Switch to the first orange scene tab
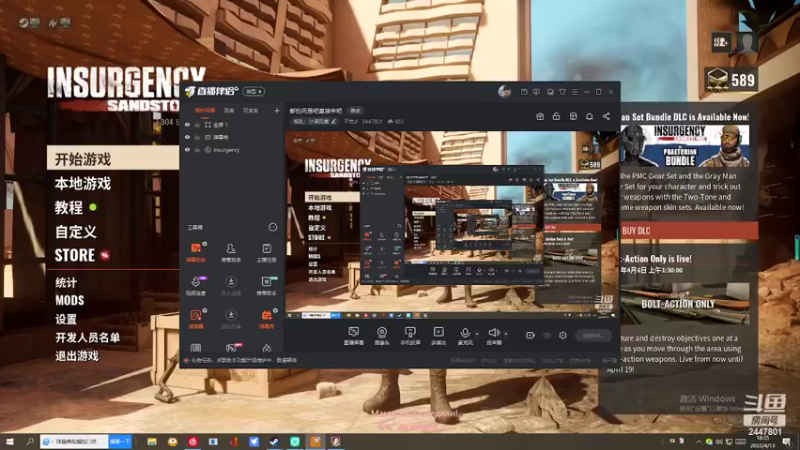Screen dimensions: 800x450 (205, 110)
